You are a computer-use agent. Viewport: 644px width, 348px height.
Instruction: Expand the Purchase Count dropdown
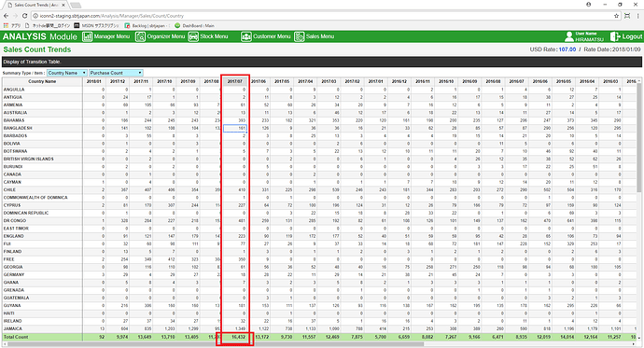(116, 73)
